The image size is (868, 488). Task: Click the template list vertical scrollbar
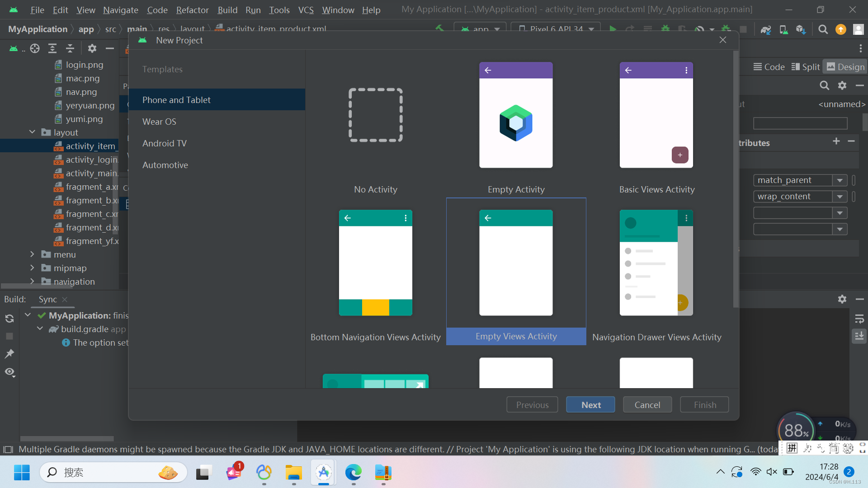coord(736,181)
